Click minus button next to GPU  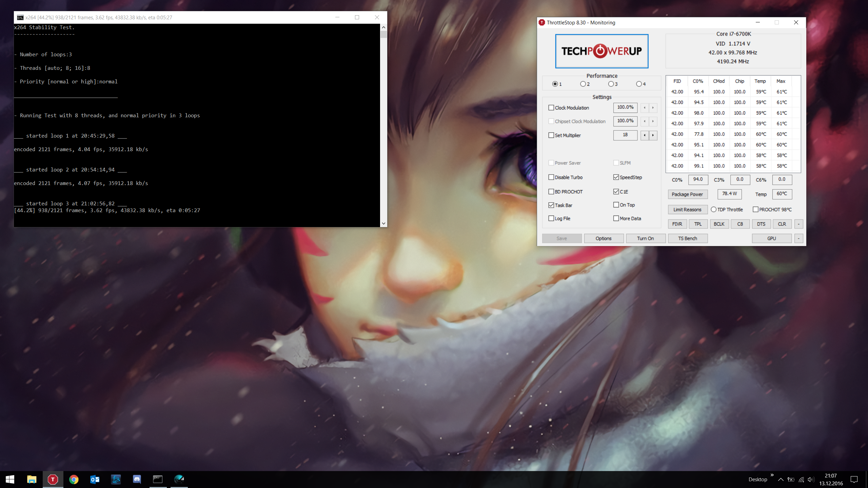coord(798,238)
